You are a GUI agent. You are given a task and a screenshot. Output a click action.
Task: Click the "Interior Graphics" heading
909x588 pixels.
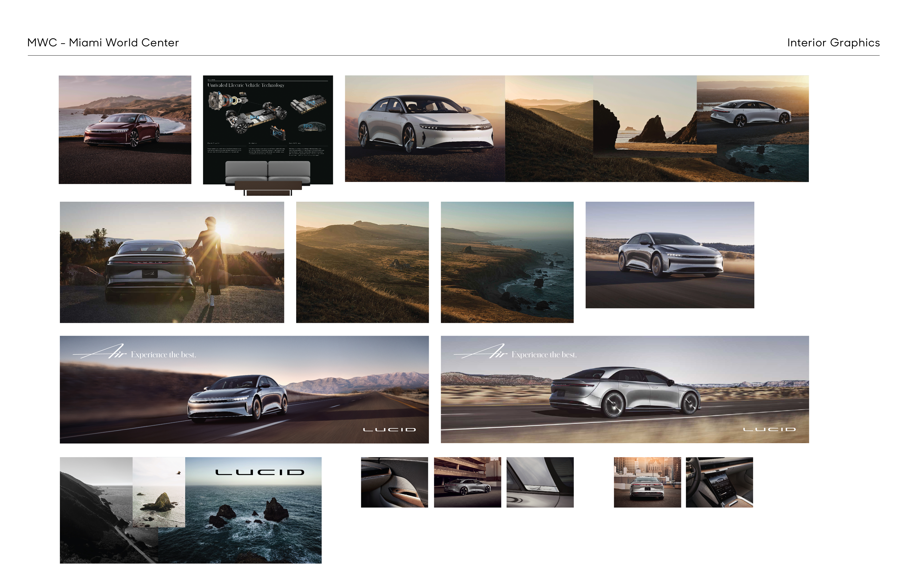[x=833, y=42]
